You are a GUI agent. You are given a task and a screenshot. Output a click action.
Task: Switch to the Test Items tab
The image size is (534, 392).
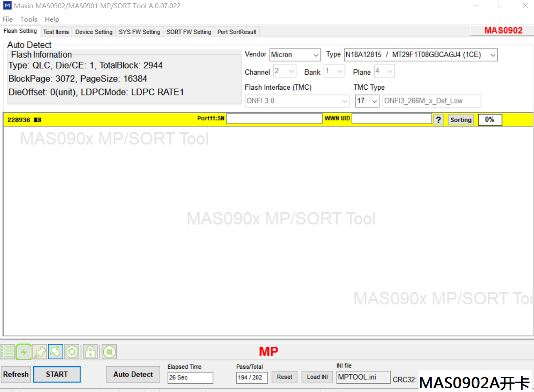pyautogui.click(x=56, y=32)
